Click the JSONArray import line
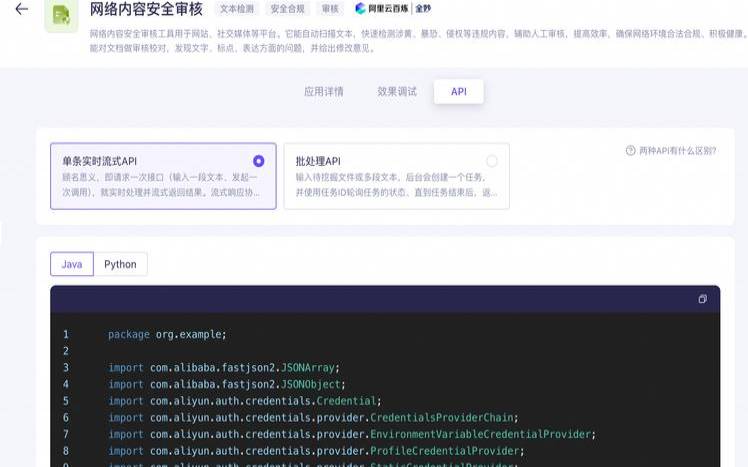This screenshot has width=748, height=467. coord(224,368)
